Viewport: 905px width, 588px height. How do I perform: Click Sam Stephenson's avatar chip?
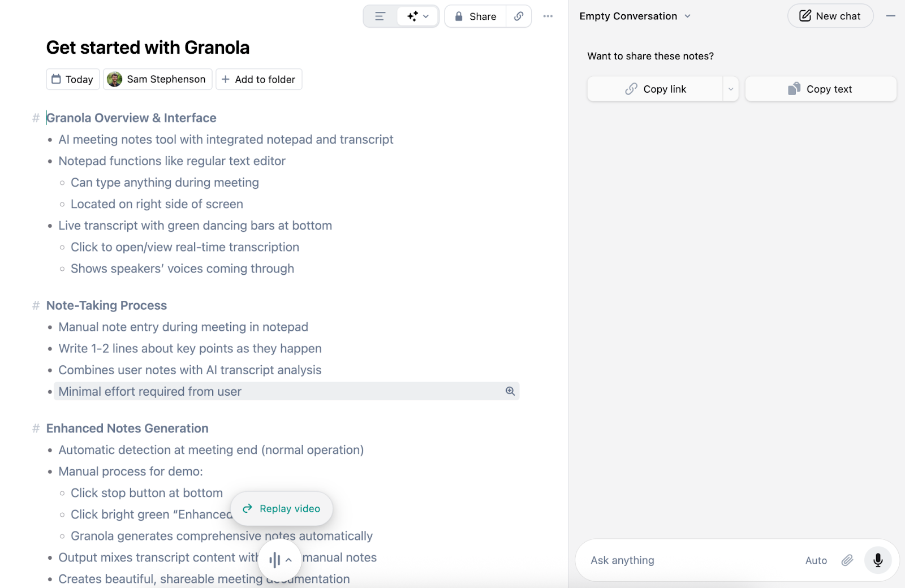click(158, 79)
